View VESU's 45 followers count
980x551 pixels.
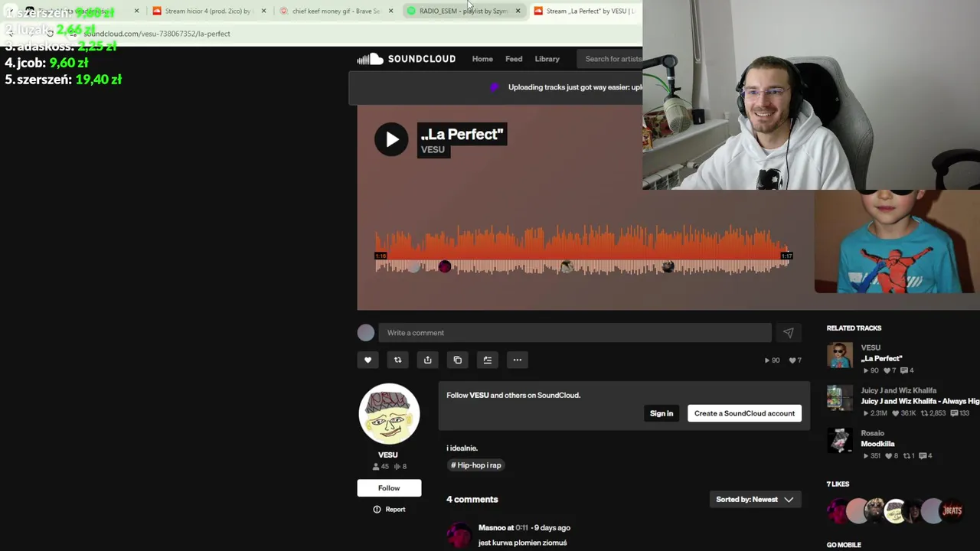coord(381,467)
